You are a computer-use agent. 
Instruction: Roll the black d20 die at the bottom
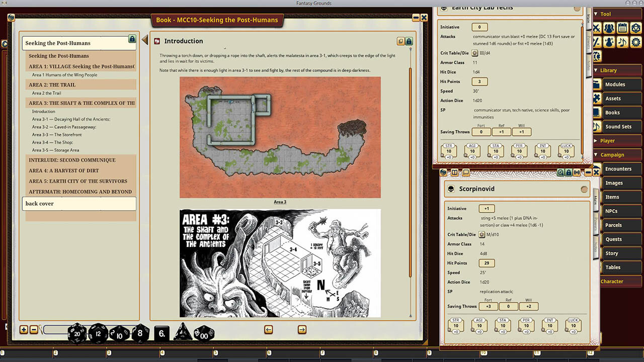click(x=78, y=332)
